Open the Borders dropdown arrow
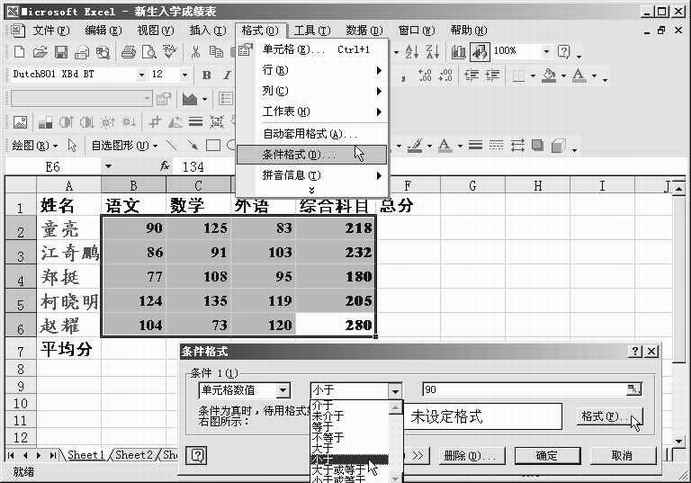691x483 pixels. click(x=533, y=76)
